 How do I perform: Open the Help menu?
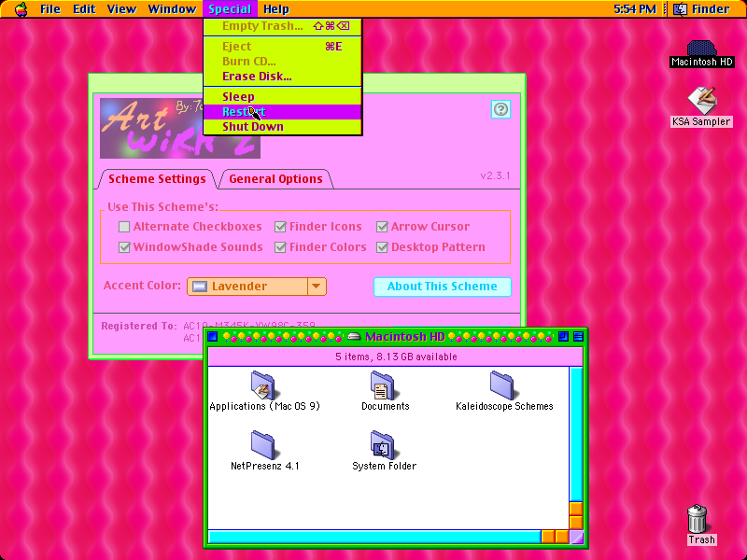click(x=276, y=9)
